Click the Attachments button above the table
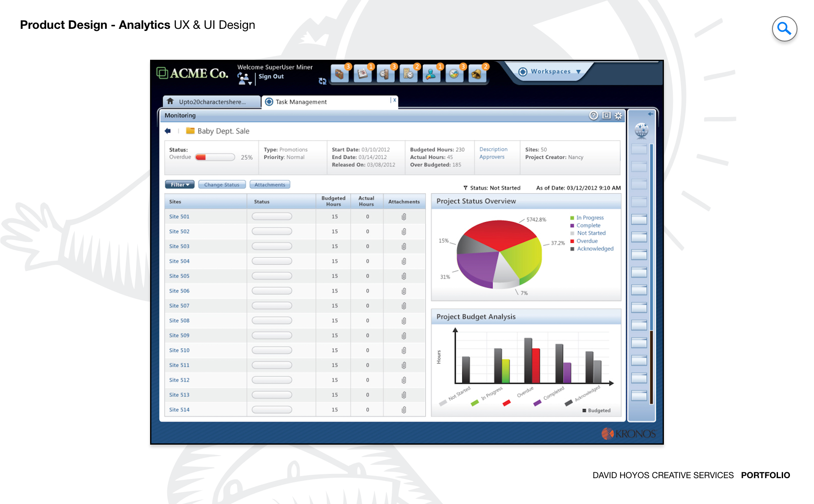Screen dimensions: 814x504 point(270,184)
